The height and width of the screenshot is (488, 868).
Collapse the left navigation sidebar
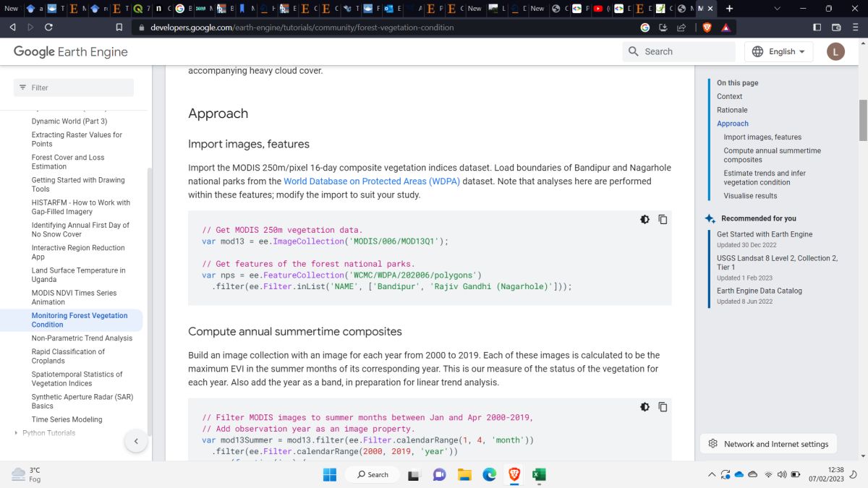(136, 441)
